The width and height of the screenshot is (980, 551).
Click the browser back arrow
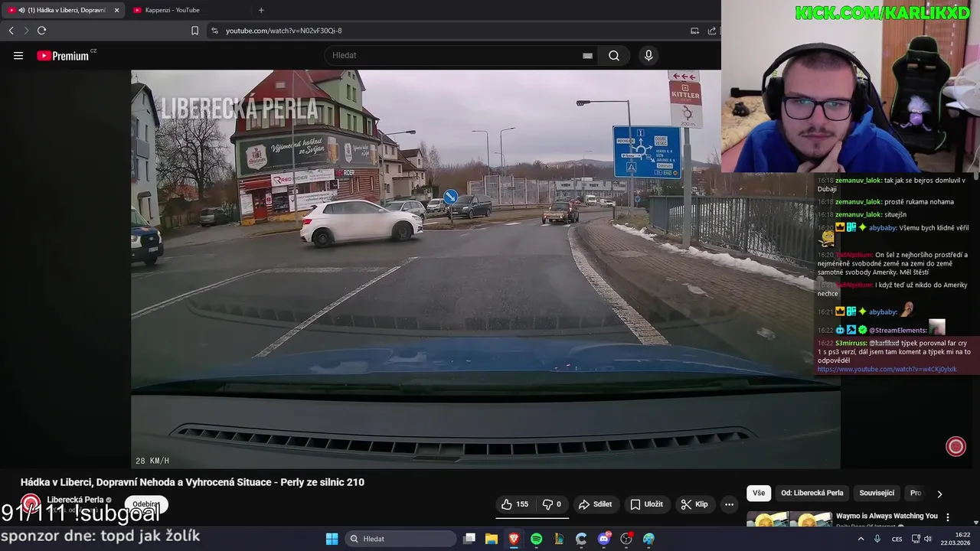pyautogui.click(x=11, y=31)
